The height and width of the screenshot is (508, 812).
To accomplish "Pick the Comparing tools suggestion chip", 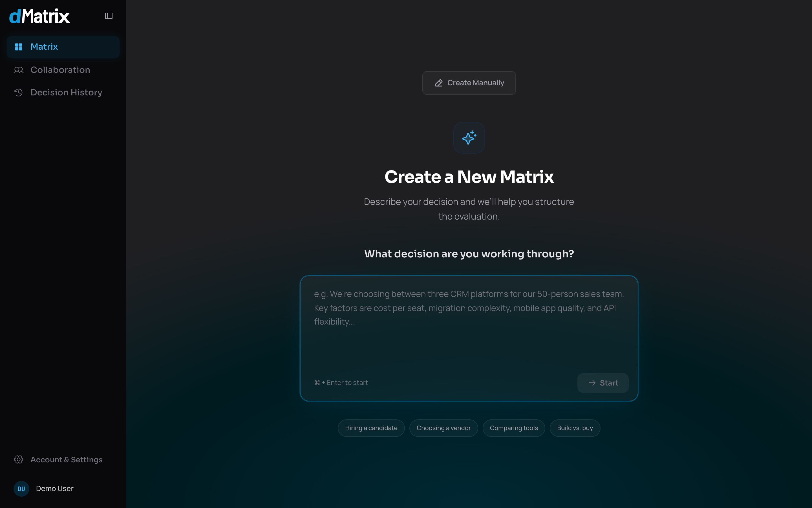I will tap(514, 428).
